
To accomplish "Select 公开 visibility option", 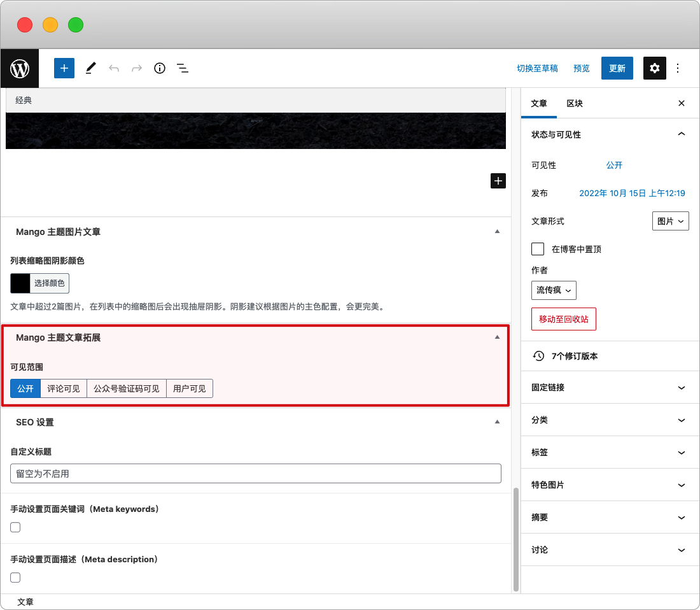I will click(x=25, y=388).
